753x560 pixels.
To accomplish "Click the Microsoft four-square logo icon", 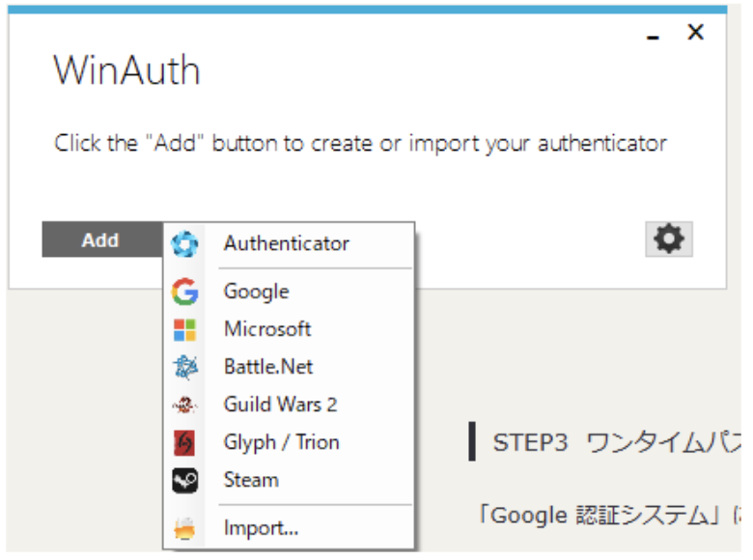I will click(x=185, y=330).
